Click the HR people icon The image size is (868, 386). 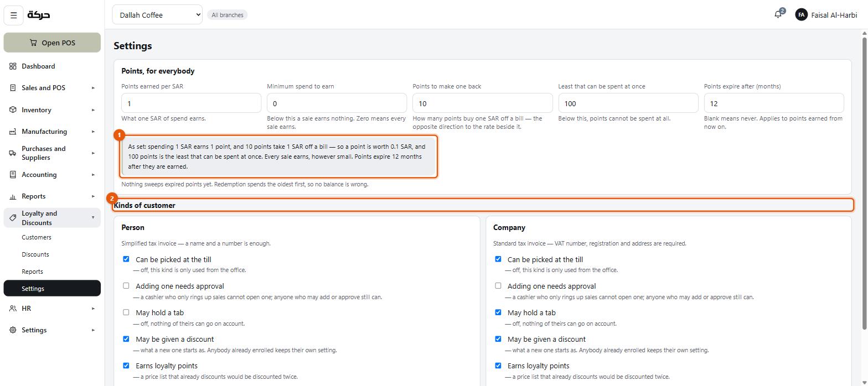13,309
